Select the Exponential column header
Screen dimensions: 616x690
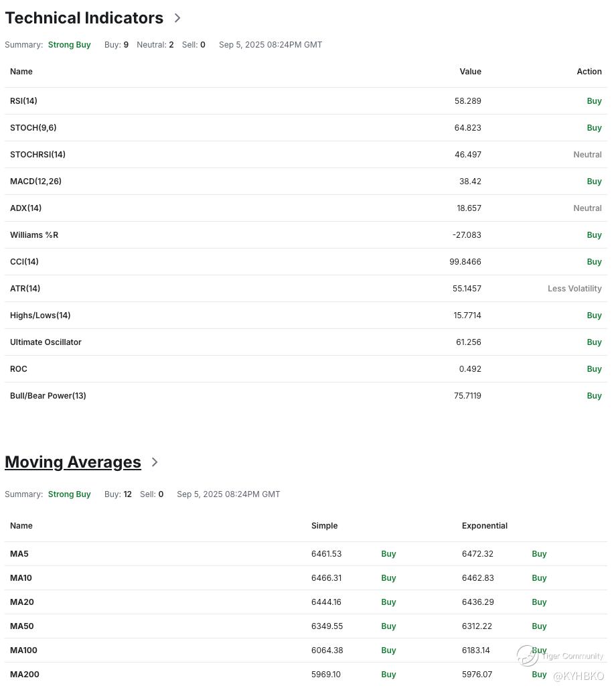pos(484,526)
